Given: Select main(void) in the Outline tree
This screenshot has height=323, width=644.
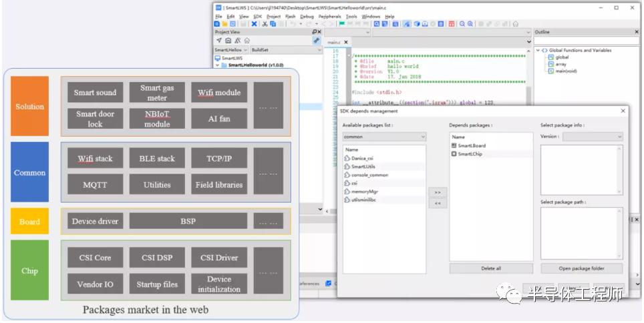Looking at the screenshot, I should [x=562, y=71].
